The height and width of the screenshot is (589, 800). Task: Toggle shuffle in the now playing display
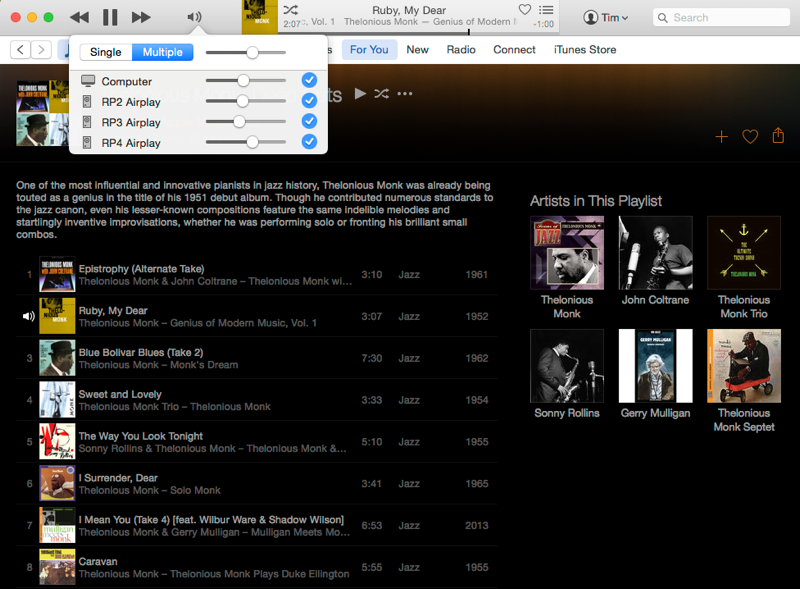291,10
